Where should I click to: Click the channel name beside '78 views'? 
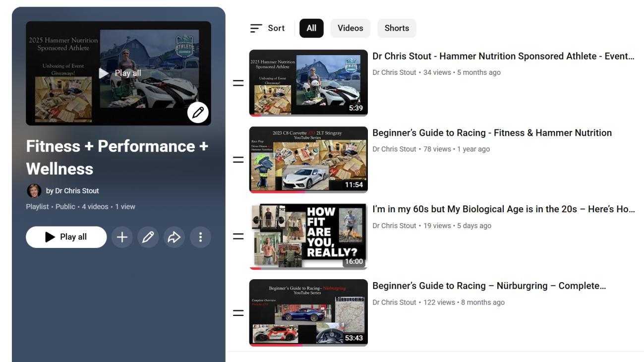coord(394,149)
